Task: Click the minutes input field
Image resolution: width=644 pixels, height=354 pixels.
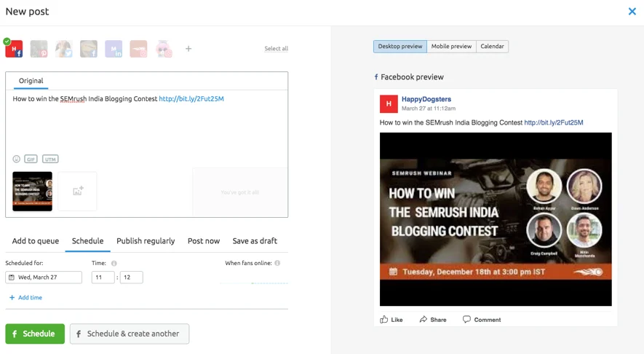Action: [132, 277]
